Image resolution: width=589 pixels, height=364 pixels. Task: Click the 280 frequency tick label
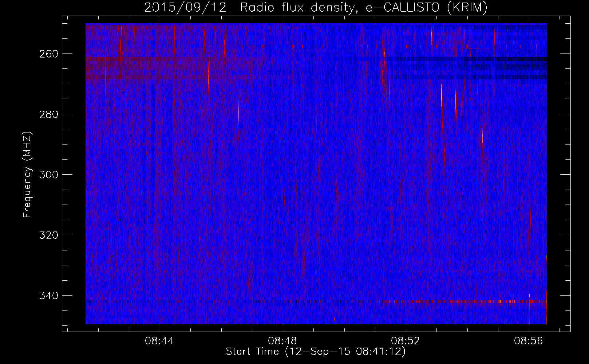(48, 114)
